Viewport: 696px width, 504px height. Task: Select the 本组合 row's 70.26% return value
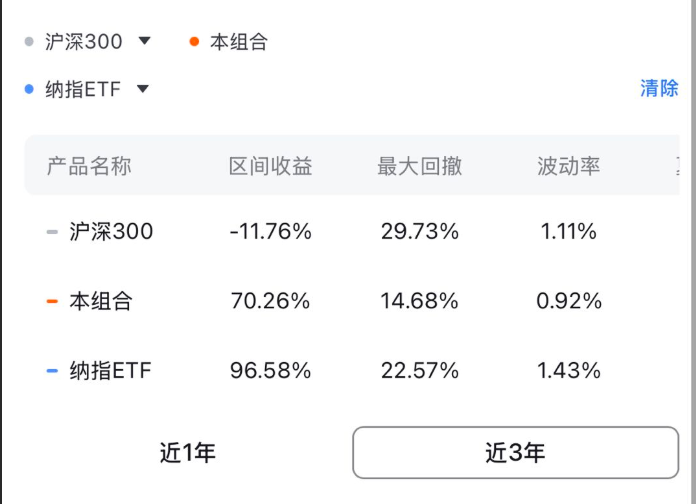270,301
